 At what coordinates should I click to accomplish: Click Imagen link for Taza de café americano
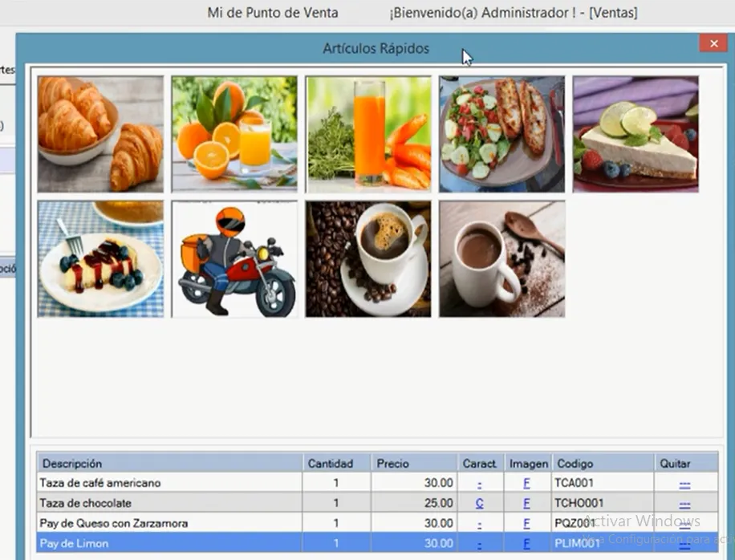click(x=526, y=484)
